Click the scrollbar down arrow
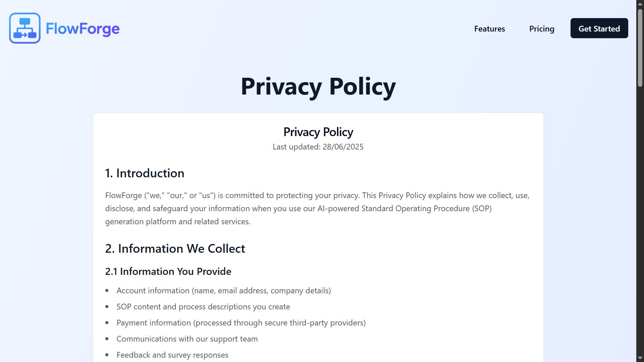644x362 pixels. pyautogui.click(x=640, y=358)
